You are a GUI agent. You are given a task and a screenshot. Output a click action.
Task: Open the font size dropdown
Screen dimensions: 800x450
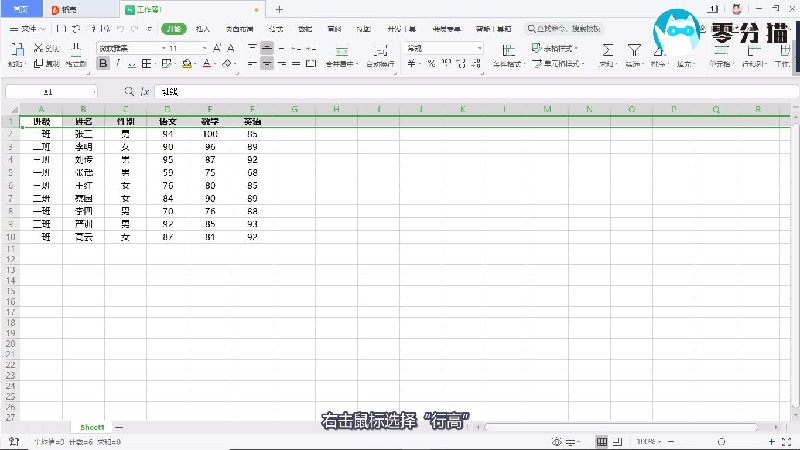point(205,47)
